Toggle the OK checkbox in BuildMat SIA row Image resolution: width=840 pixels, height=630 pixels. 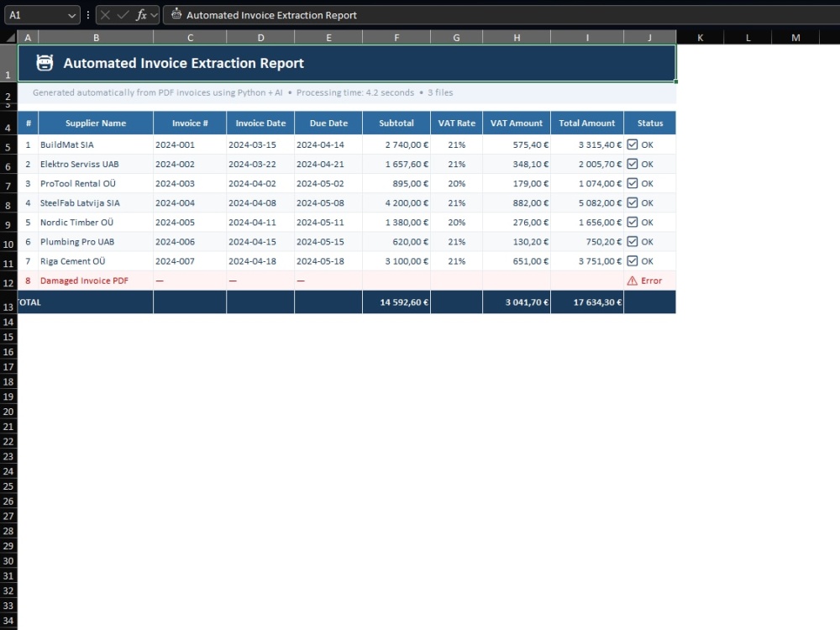point(633,144)
